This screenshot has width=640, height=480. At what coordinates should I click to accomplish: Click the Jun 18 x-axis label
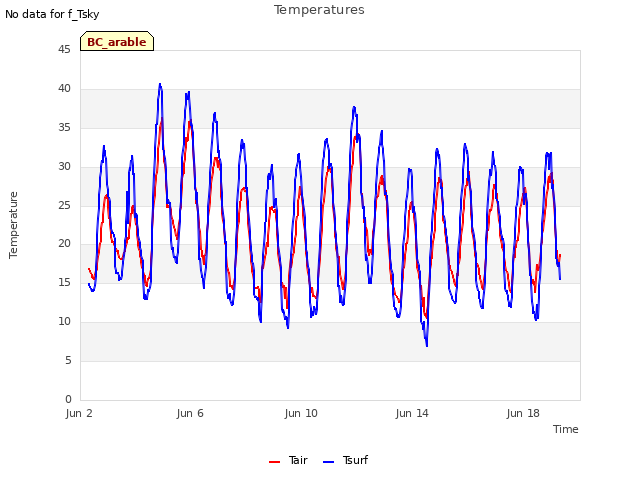(x=523, y=413)
